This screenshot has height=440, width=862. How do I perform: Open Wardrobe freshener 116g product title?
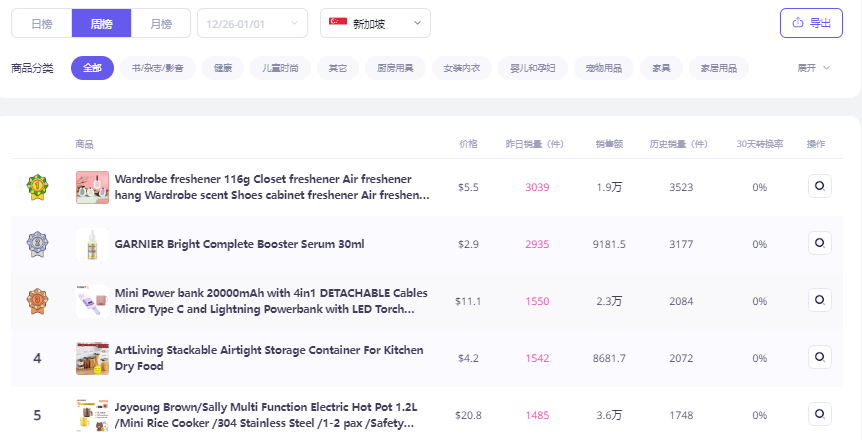click(272, 187)
